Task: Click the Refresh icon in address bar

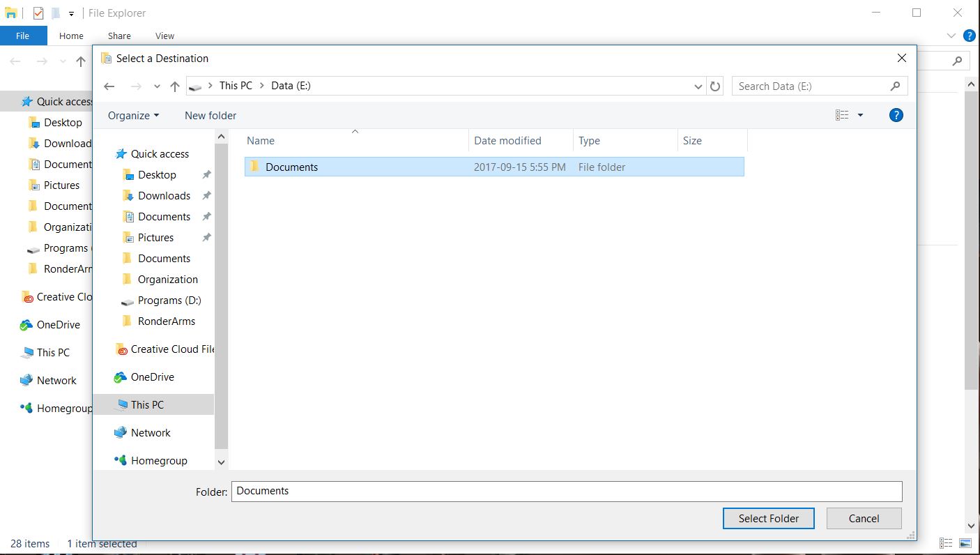Action: click(716, 86)
